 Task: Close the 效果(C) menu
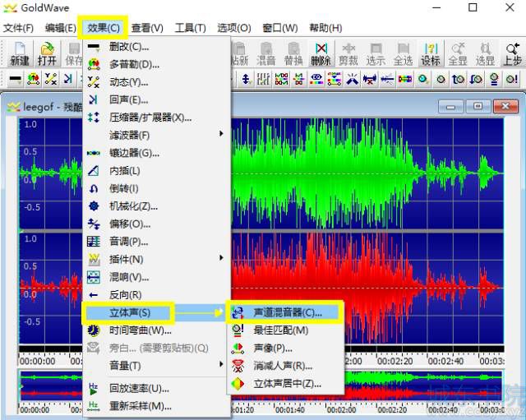(103, 28)
